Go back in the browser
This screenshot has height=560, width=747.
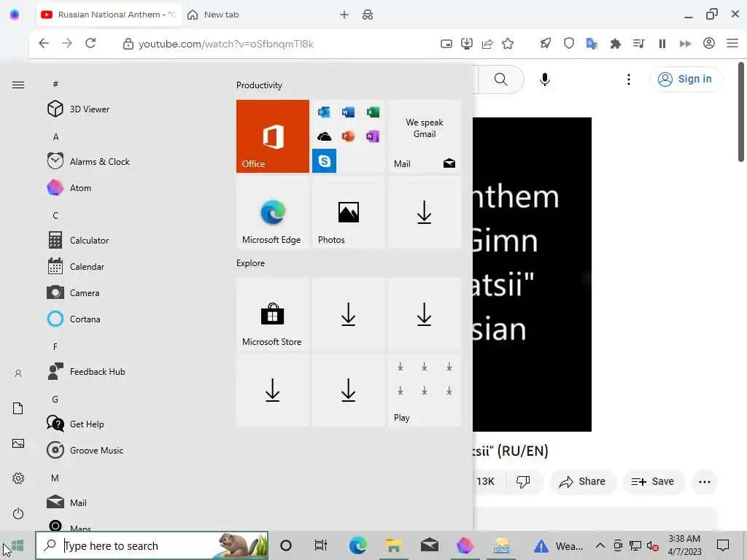click(x=44, y=44)
